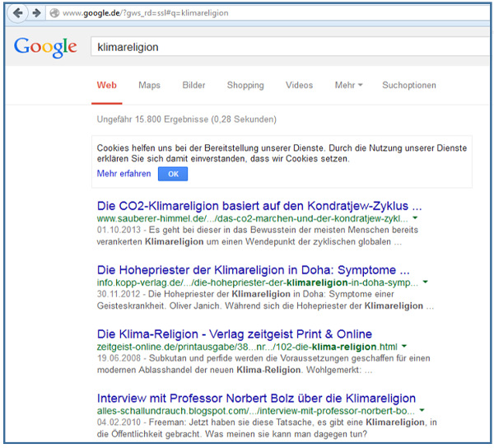Open the CO2-Klimareligion Kondratjew-Zyklus result

tap(259, 205)
